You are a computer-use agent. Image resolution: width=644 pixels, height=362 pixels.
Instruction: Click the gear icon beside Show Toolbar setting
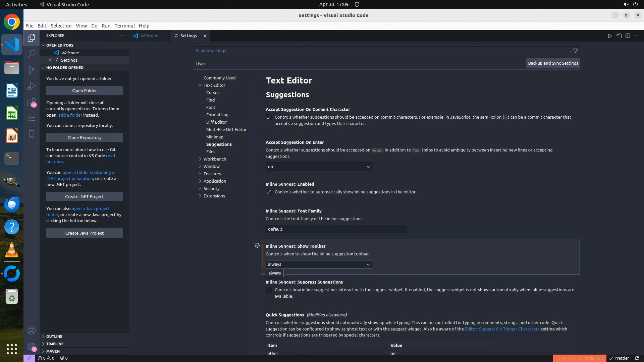pos(257,246)
